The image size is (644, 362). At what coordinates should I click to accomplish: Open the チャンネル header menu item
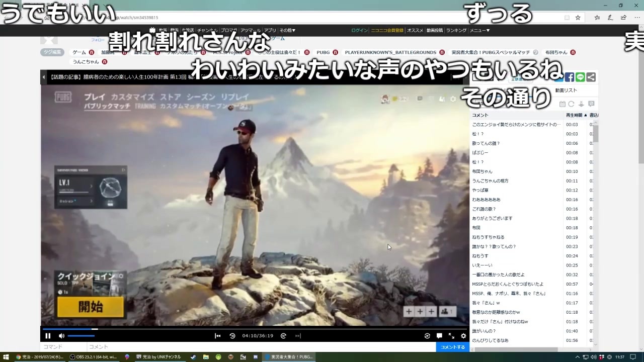point(207,31)
